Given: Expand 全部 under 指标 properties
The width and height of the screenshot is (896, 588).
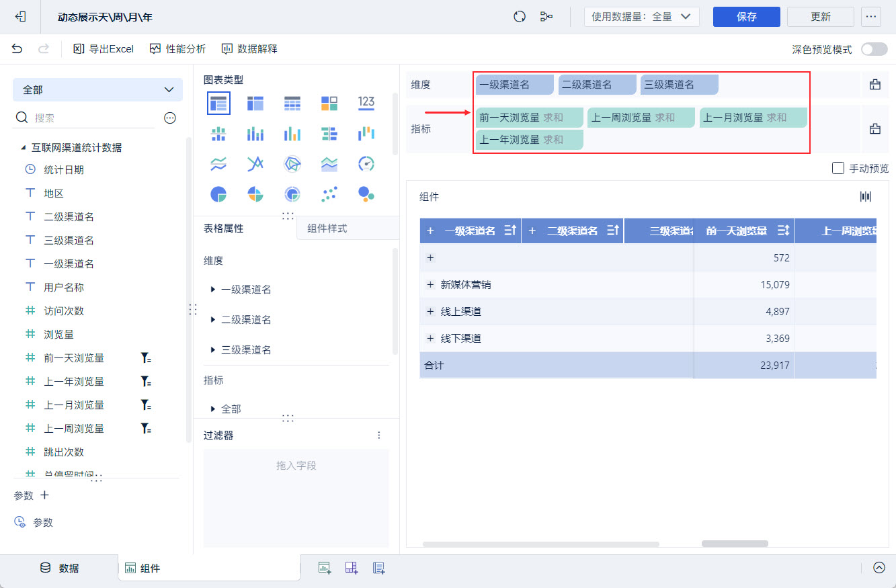Looking at the screenshot, I should 213,409.
